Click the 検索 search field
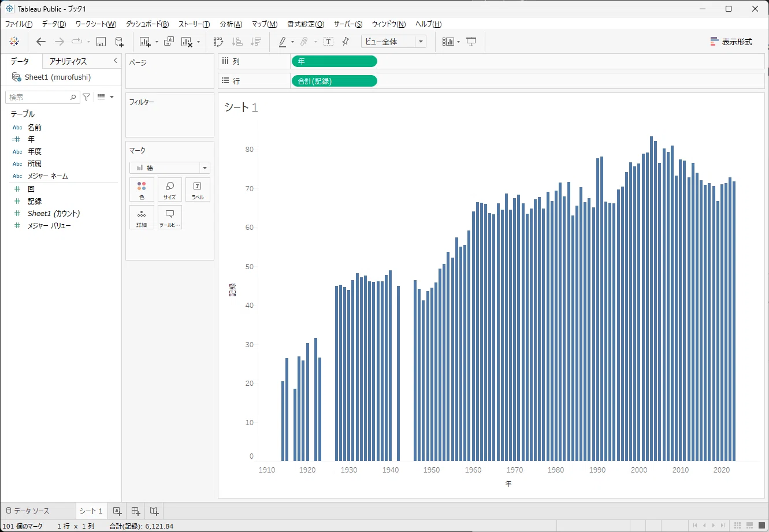This screenshot has width=769, height=532. 43,97
